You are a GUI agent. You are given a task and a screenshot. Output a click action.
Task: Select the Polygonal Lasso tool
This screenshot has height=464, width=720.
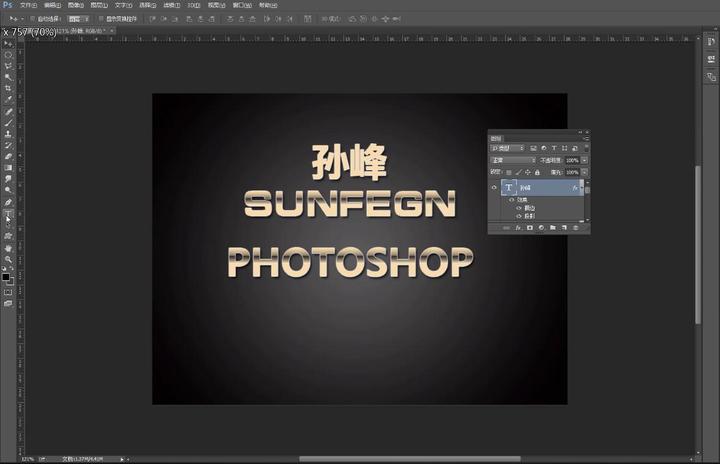(8, 66)
